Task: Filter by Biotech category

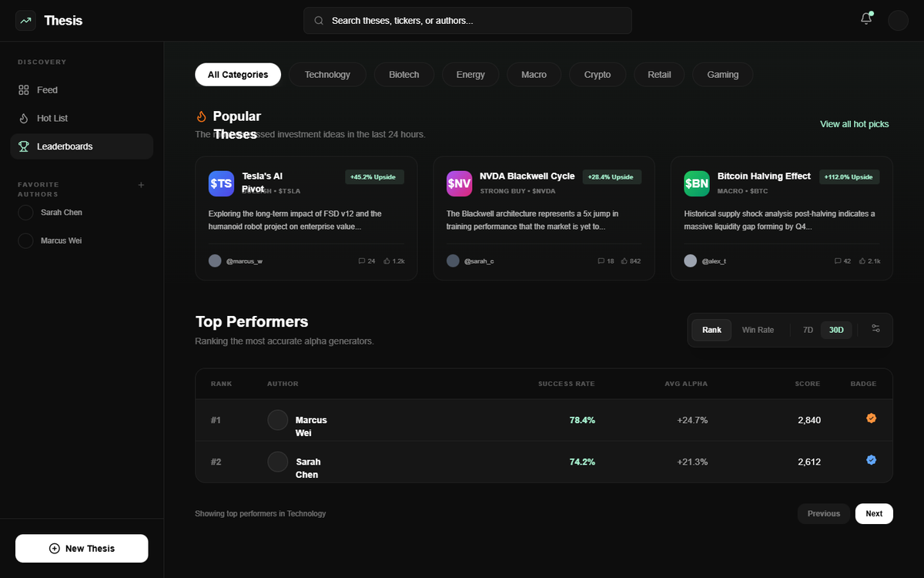Action: click(x=404, y=75)
